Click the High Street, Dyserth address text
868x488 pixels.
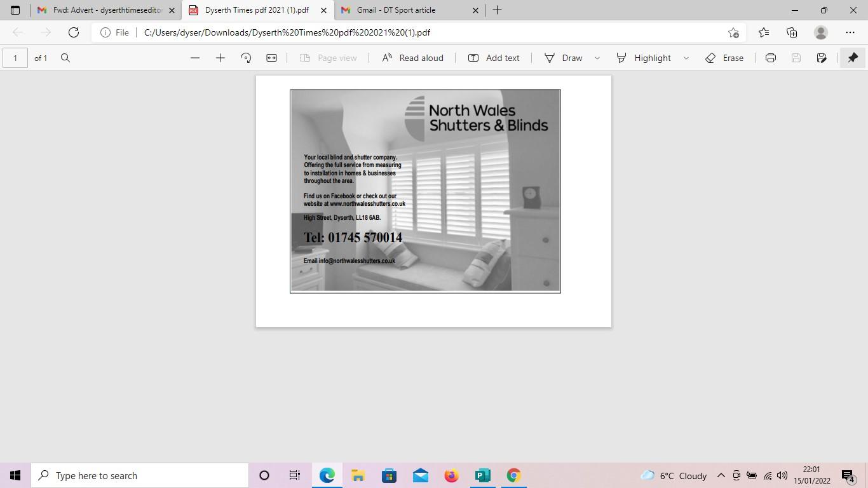[x=342, y=217]
